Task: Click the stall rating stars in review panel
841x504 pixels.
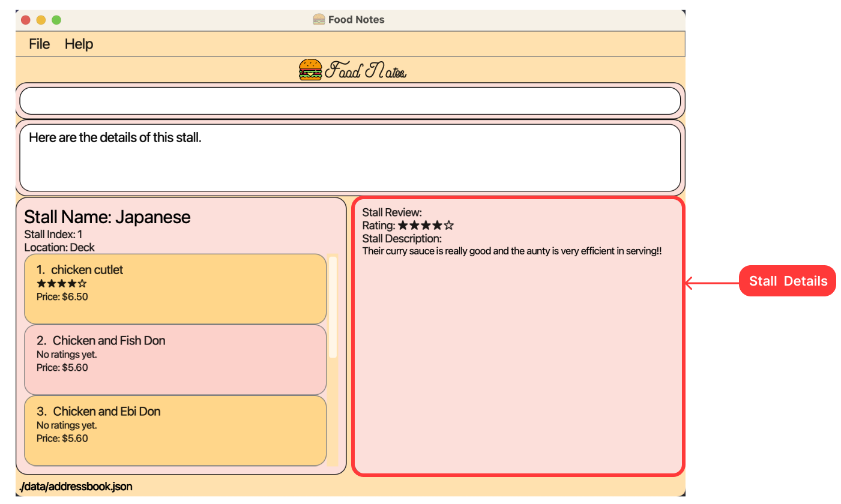Action: [x=426, y=226]
